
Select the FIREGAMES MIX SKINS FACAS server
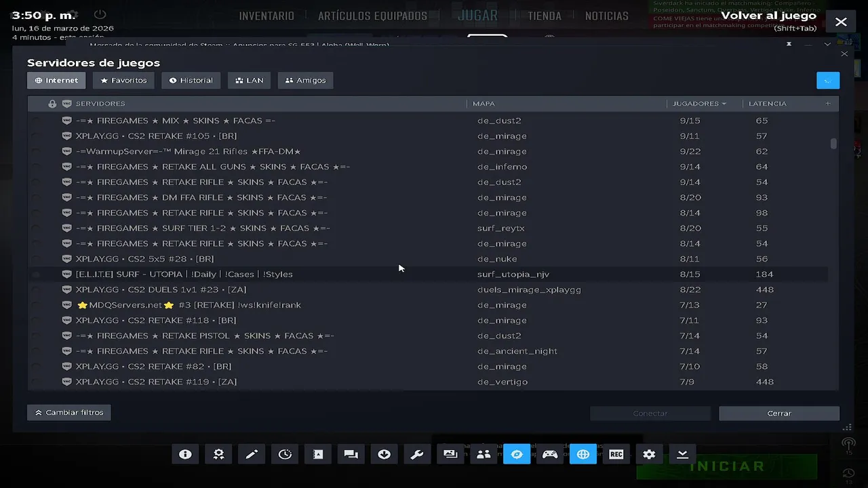(427, 121)
